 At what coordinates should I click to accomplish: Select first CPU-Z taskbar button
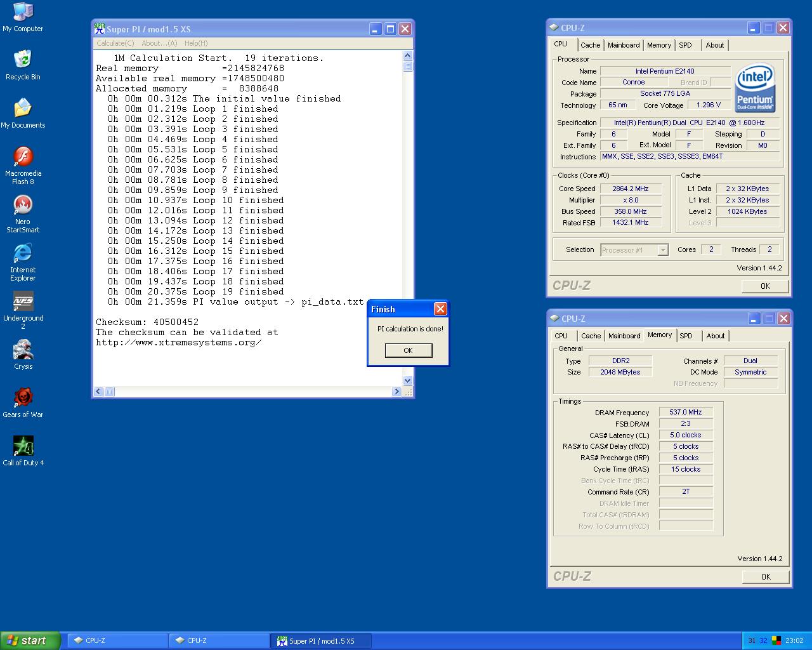point(117,640)
